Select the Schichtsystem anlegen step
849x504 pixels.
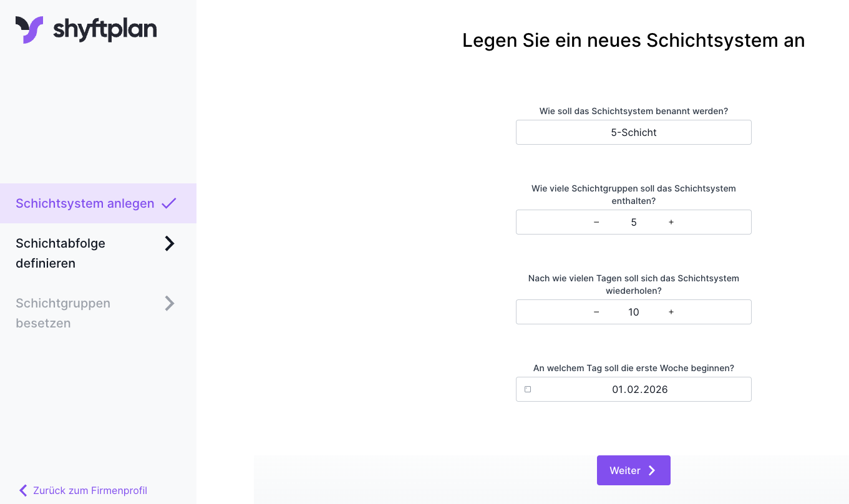click(85, 203)
